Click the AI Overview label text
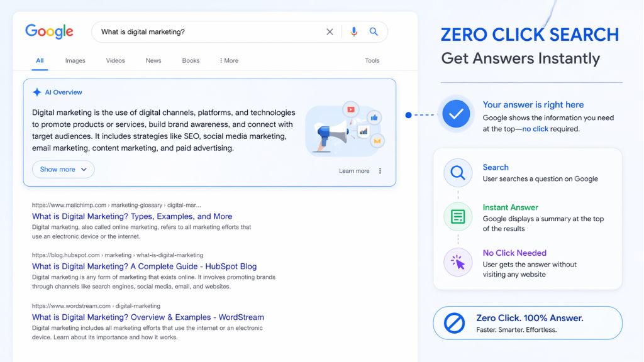The width and height of the screenshot is (644, 362). click(x=64, y=92)
